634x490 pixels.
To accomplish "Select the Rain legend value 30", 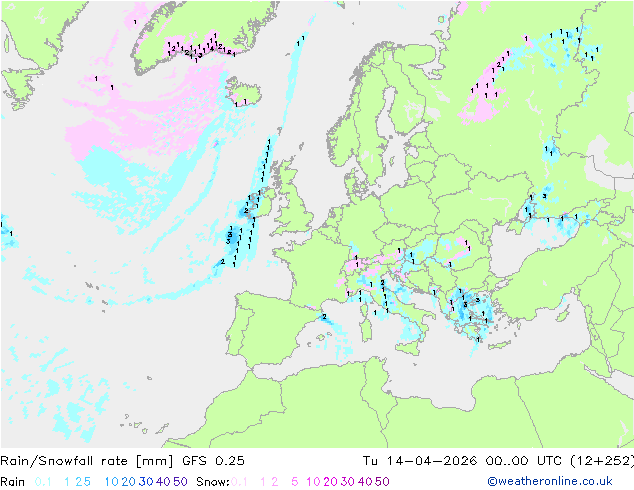I will 146,482.
